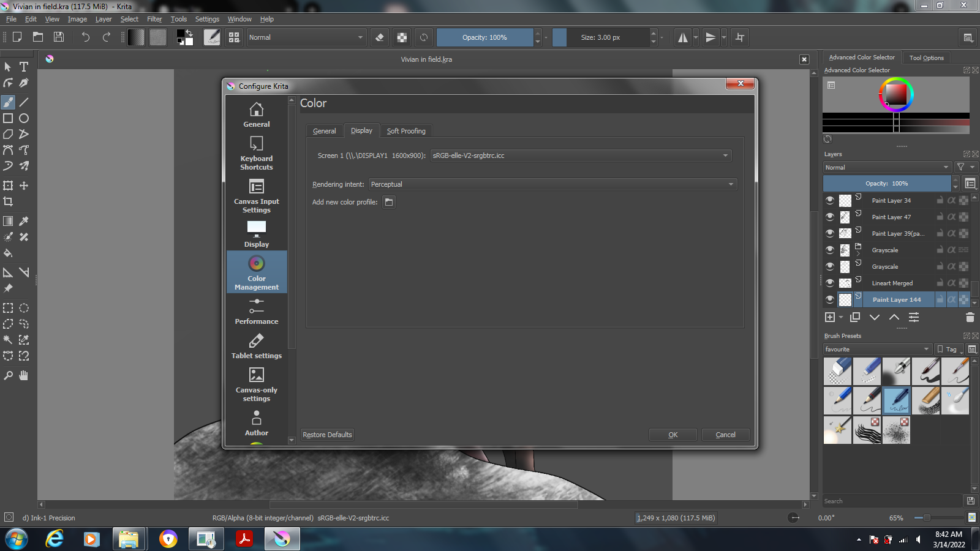
Task: Select the Color Picker eyedropper tool
Action: coord(24,221)
